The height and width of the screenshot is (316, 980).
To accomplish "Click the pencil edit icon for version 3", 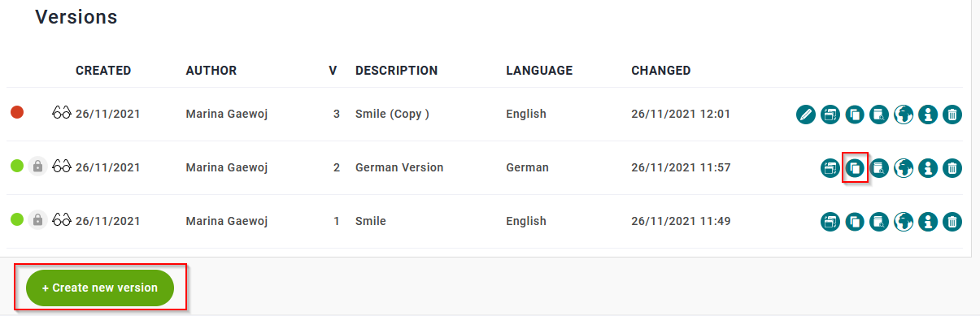I will tap(805, 115).
